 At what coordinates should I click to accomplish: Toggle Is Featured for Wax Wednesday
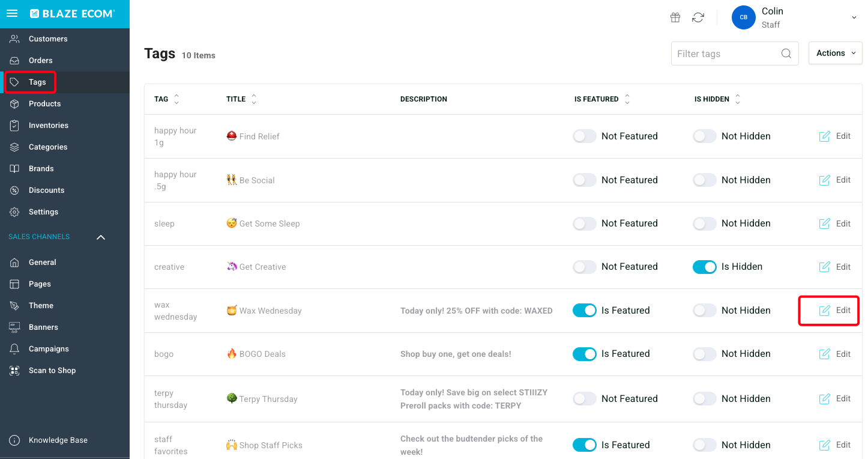click(x=585, y=310)
